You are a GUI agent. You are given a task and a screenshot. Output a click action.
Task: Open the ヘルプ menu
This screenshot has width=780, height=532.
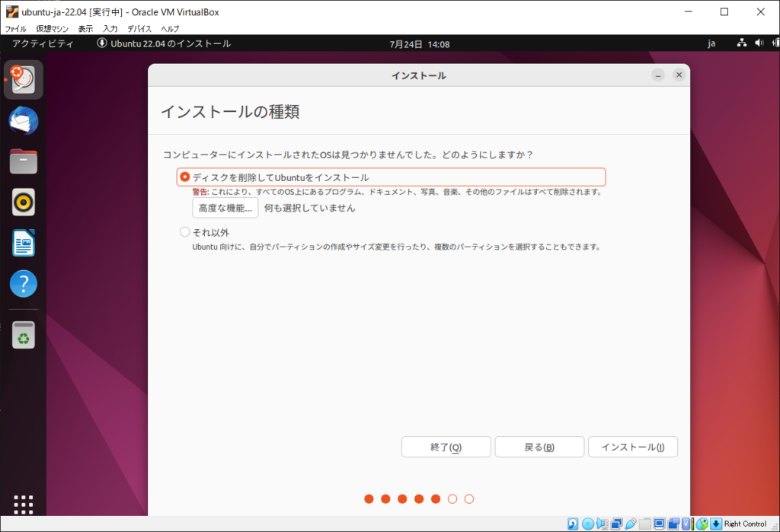170,29
